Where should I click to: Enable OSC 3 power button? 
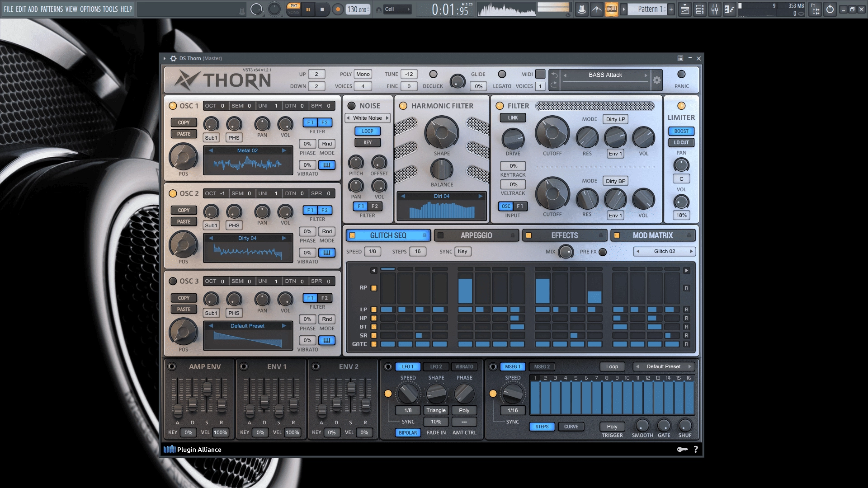tap(173, 281)
